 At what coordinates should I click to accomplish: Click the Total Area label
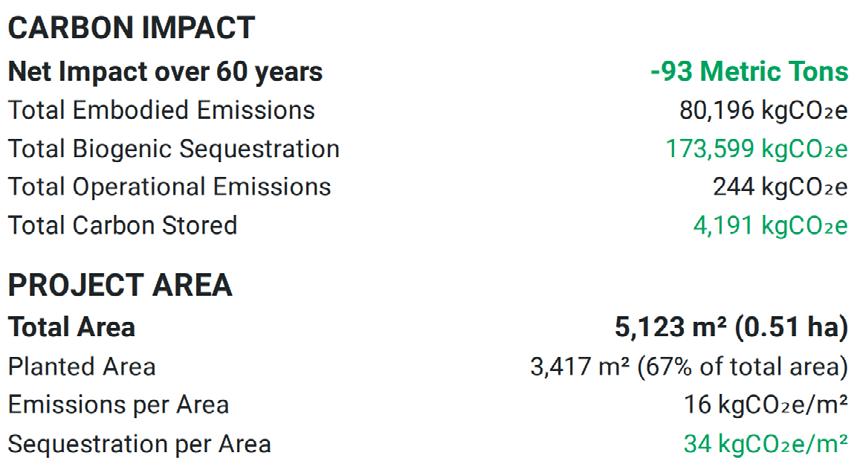click(x=71, y=328)
